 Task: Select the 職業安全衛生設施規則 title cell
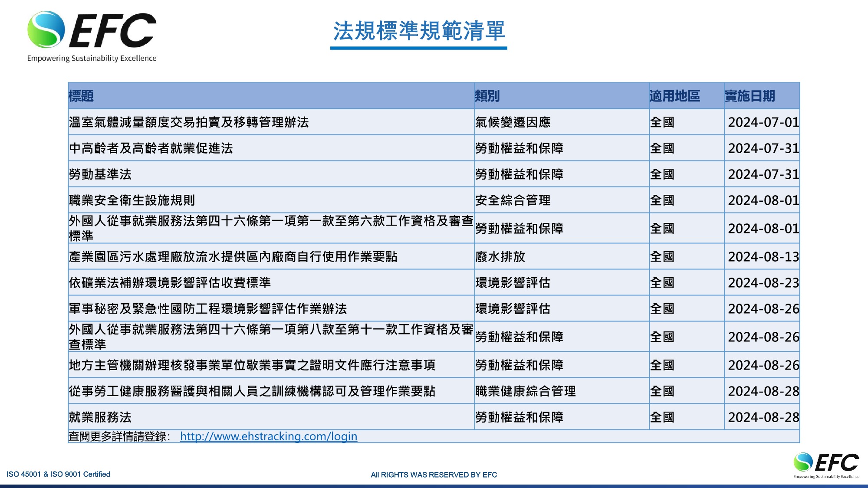pos(271,200)
